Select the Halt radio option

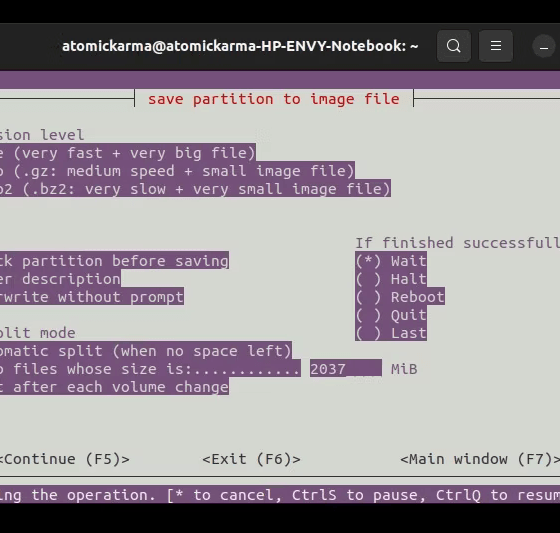[391, 279]
